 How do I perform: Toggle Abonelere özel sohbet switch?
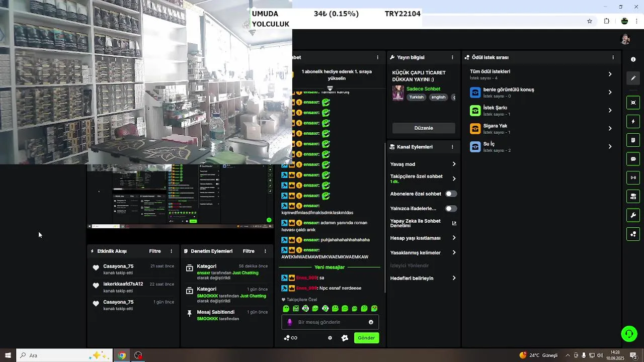(x=451, y=194)
